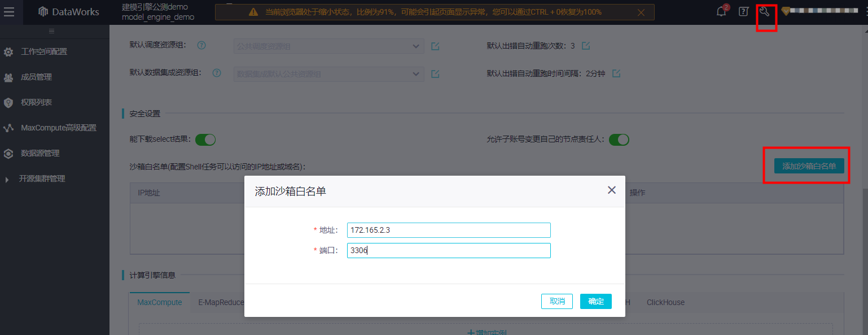The width and height of the screenshot is (868, 335).
Task: Close the 添加沙箱白名单 dialog
Action: pos(612,190)
